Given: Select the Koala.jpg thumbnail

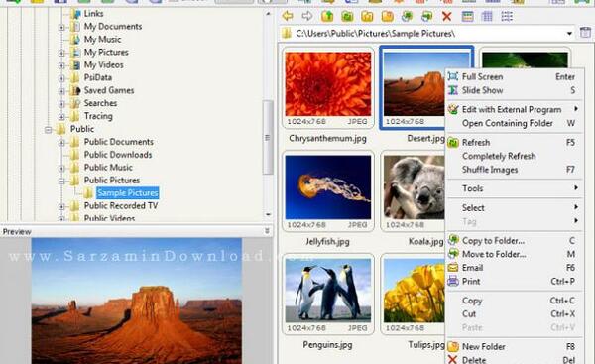Looking at the screenshot, I should pyautogui.click(x=414, y=187).
